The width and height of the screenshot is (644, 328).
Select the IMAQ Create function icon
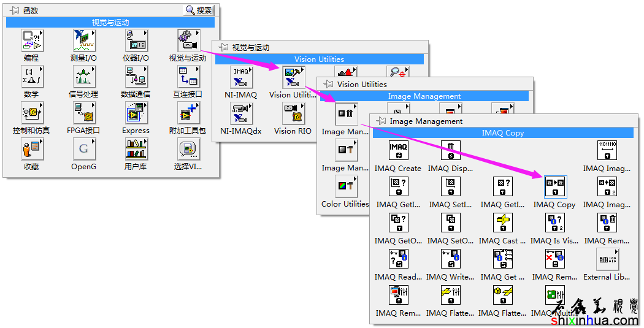tap(398, 151)
